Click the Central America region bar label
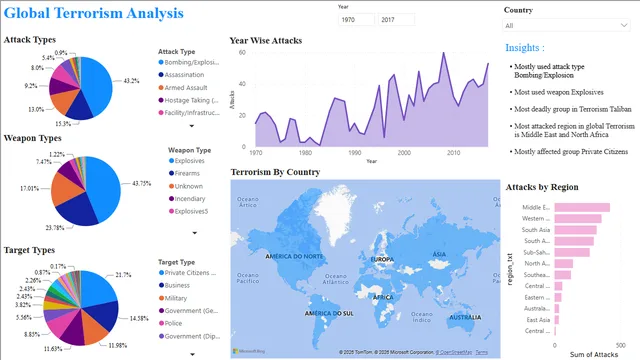The height and width of the screenshot is (360, 640). (x=537, y=286)
